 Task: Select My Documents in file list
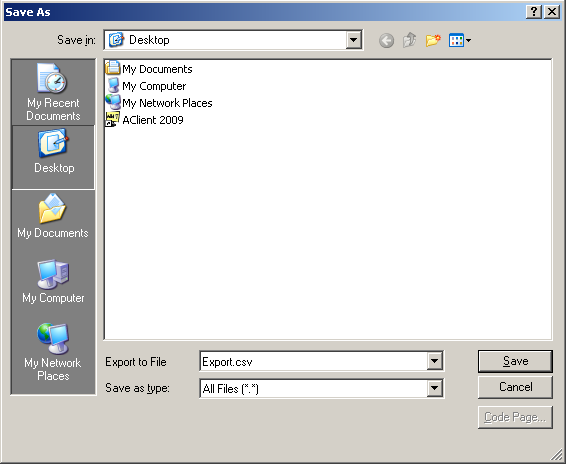149,69
